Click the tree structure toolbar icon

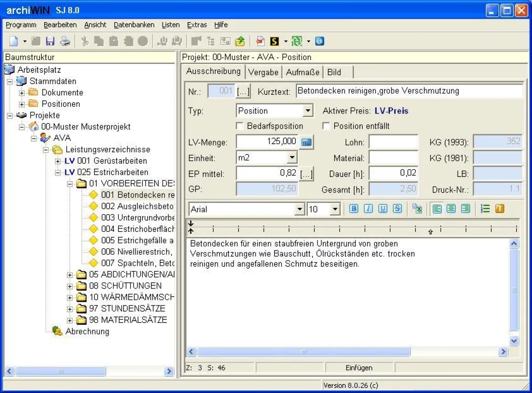point(211,41)
